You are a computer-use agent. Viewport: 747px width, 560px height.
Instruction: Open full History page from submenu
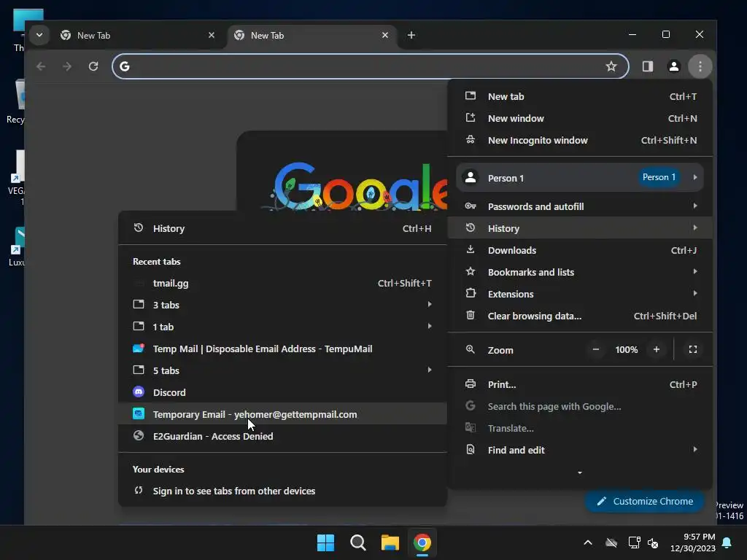[282, 228]
